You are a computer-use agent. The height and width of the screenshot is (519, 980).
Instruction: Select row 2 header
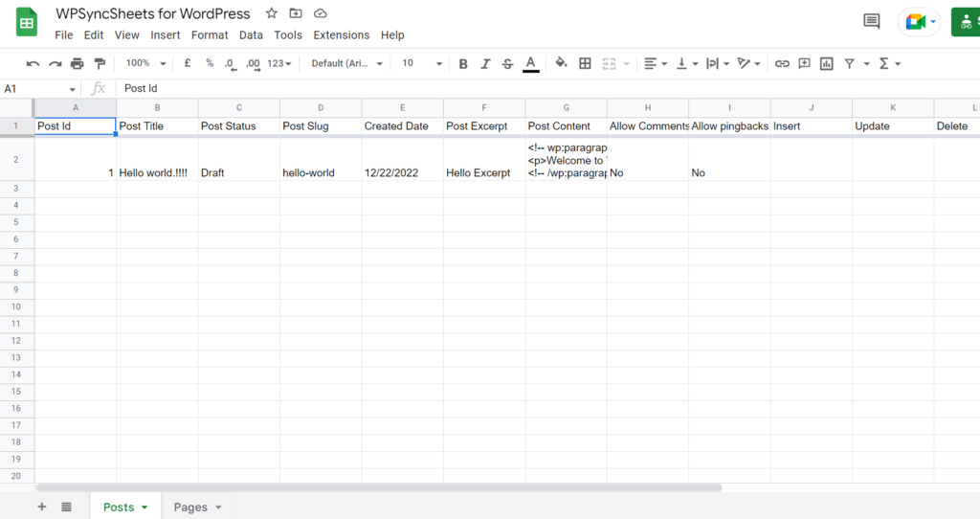click(16, 160)
